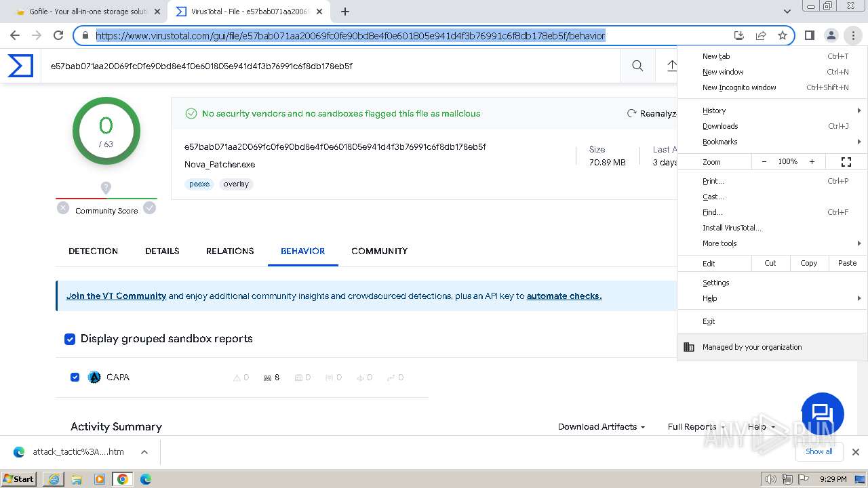Switch to the Gofile browser tab
The image size is (868, 488).
pos(88,12)
